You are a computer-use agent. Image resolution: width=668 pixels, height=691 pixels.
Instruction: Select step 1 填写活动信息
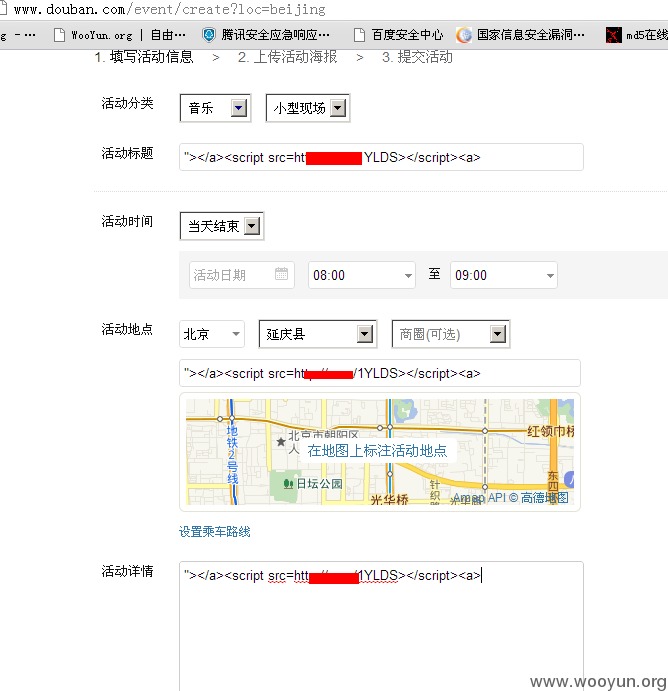point(144,57)
